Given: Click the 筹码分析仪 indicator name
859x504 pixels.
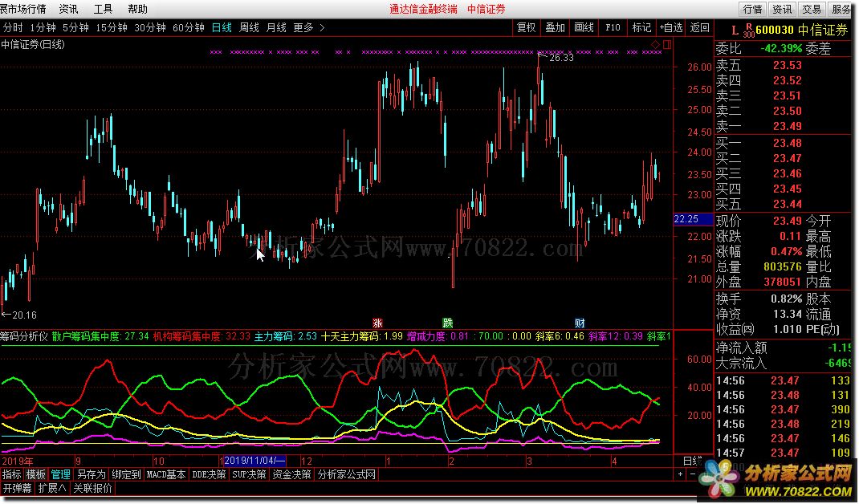Looking at the screenshot, I should pos(25,336).
